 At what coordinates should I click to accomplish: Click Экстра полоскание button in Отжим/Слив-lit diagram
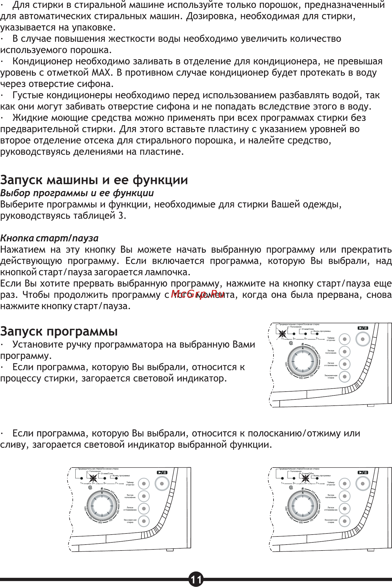pyautogui.click(x=344, y=496)
